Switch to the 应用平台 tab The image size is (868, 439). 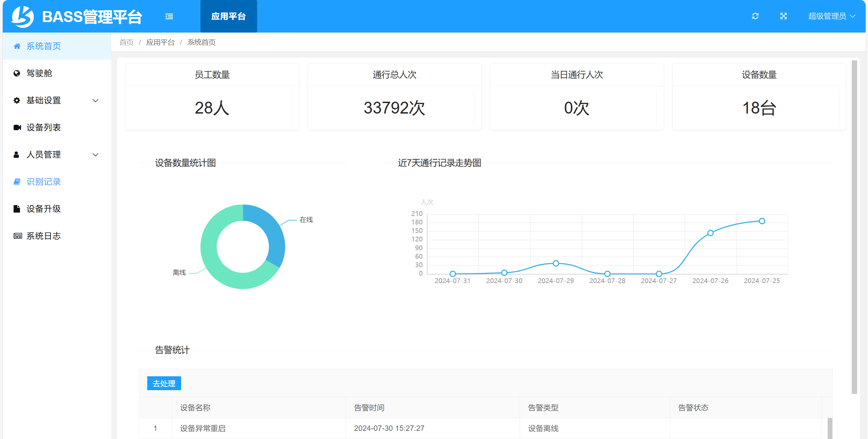coord(228,16)
